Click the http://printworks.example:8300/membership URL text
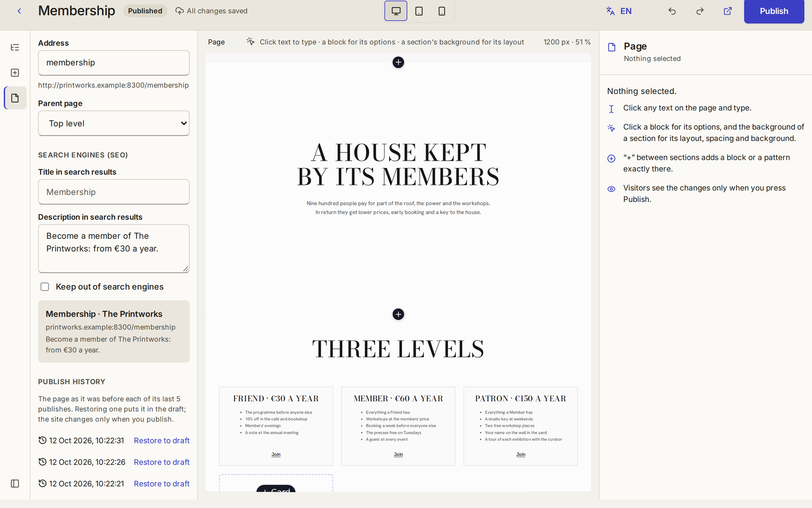812x508 pixels. [x=113, y=85]
